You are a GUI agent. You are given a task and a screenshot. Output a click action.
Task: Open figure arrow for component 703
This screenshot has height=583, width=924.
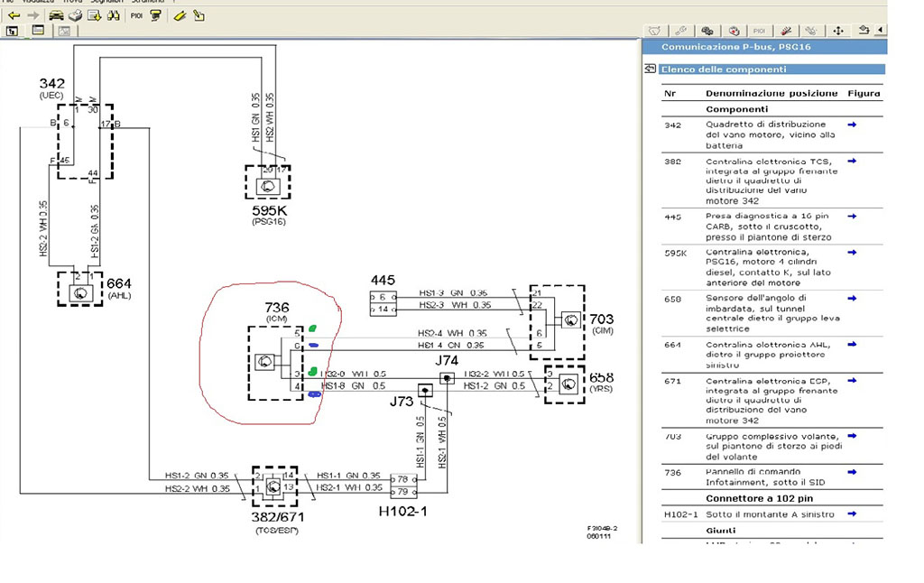pos(852,436)
